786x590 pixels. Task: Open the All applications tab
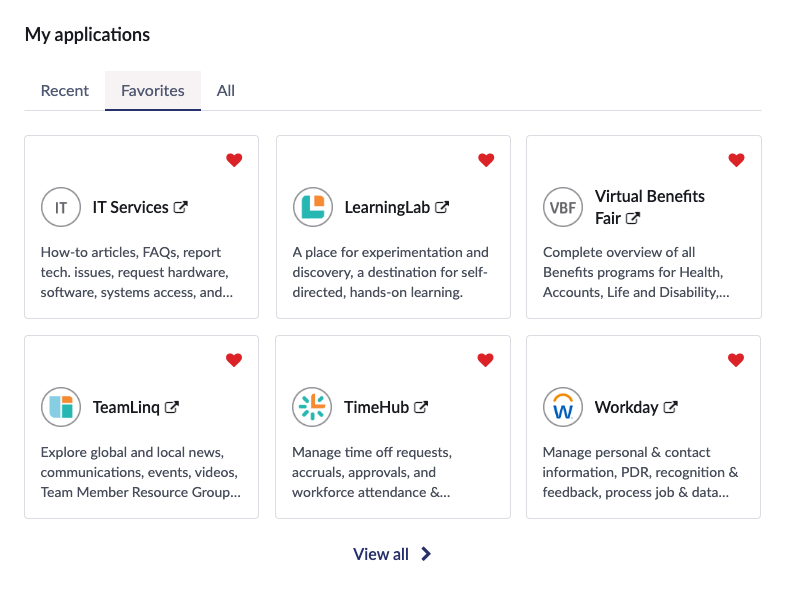(x=226, y=91)
